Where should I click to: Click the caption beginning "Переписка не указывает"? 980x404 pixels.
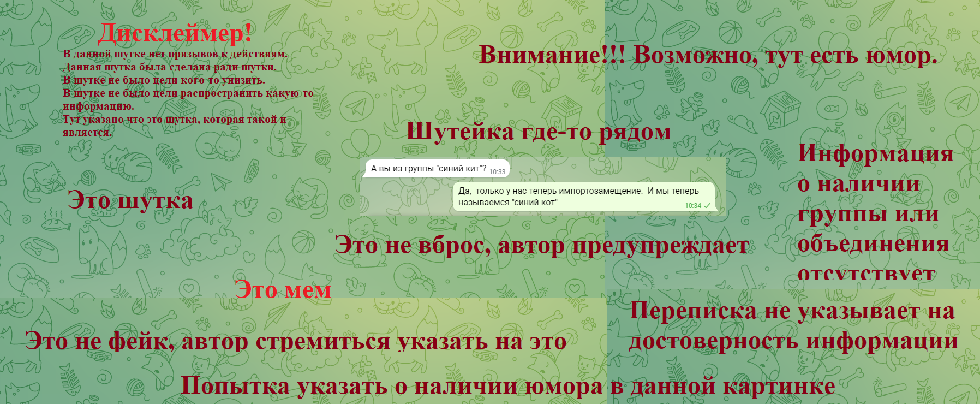click(x=793, y=326)
